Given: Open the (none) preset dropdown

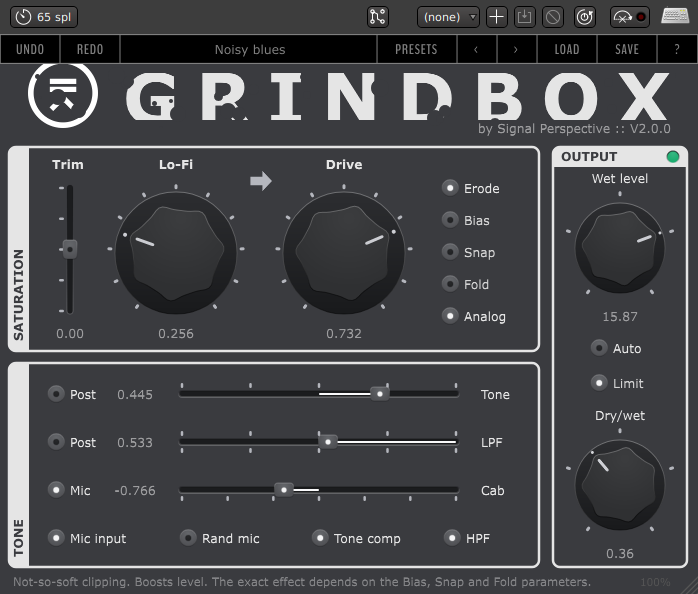Looking at the screenshot, I should tap(448, 17).
